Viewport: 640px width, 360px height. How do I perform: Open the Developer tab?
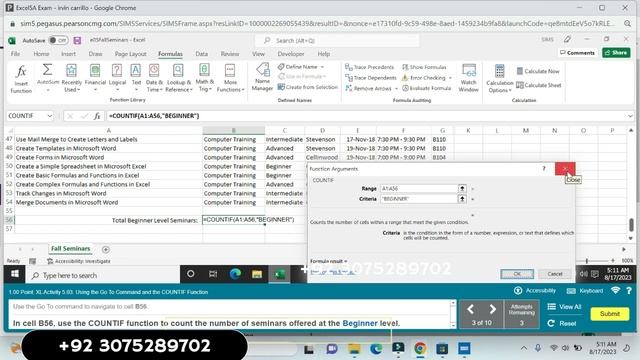coord(291,54)
